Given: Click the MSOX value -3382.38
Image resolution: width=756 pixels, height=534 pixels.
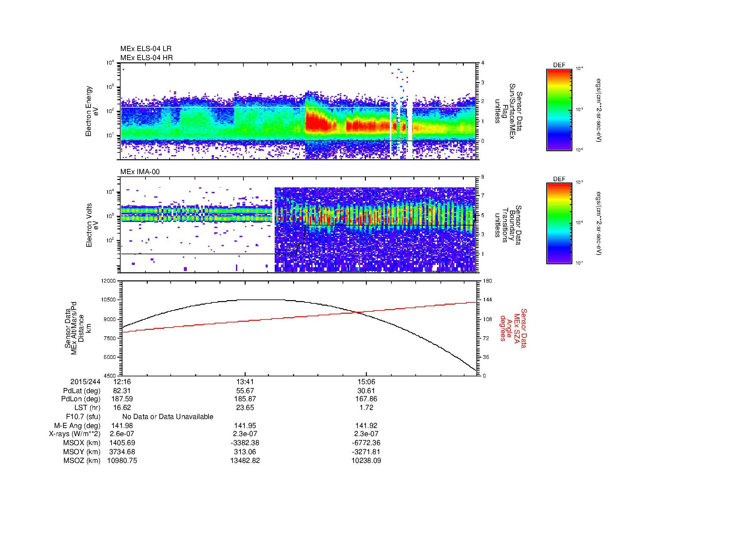Looking at the screenshot, I should [245, 443].
